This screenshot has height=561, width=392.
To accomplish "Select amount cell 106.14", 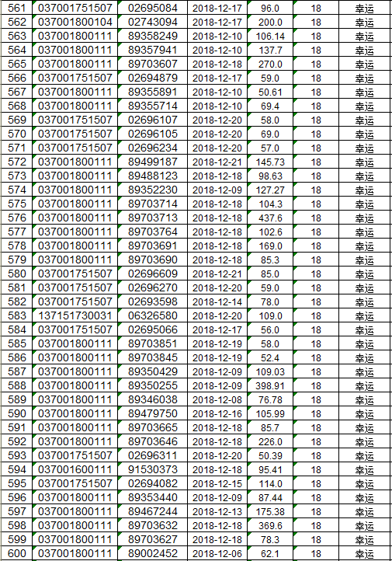I will point(270,36).
